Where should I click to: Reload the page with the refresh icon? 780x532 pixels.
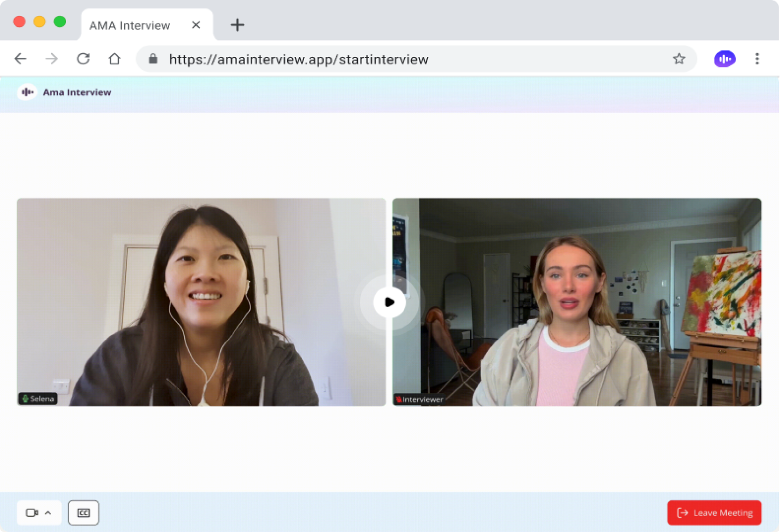click(x=83, y=59)
